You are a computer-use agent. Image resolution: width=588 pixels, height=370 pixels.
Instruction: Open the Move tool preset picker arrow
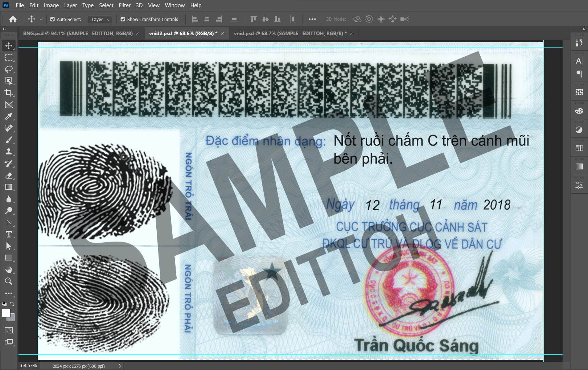point(41,19)
